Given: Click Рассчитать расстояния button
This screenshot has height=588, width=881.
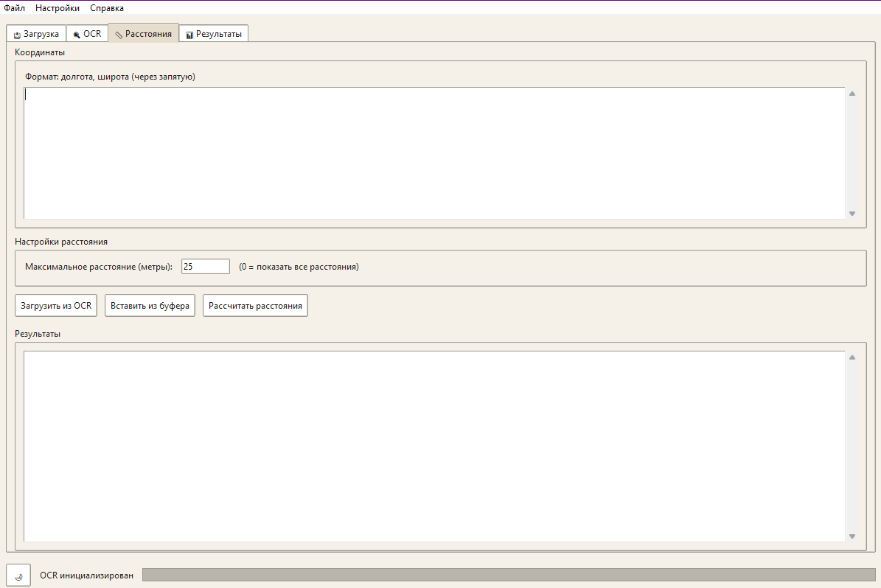Looking at the screenshot, I should tap(255, 306).
